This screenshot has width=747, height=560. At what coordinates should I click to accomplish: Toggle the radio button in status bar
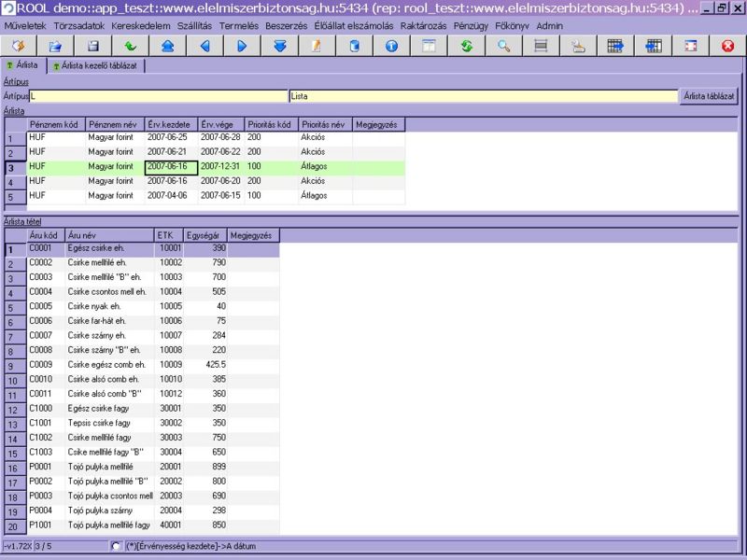point(116,546)
